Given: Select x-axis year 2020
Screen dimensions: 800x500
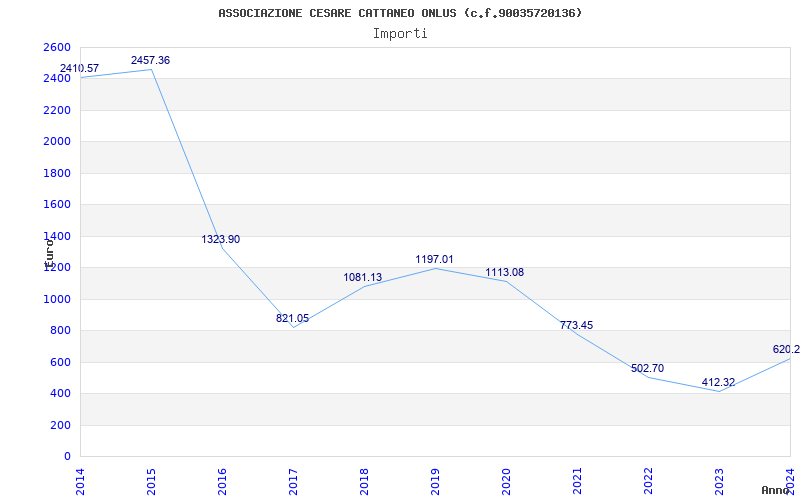Looking at the screenshot, I should click(x=506, y=482).
